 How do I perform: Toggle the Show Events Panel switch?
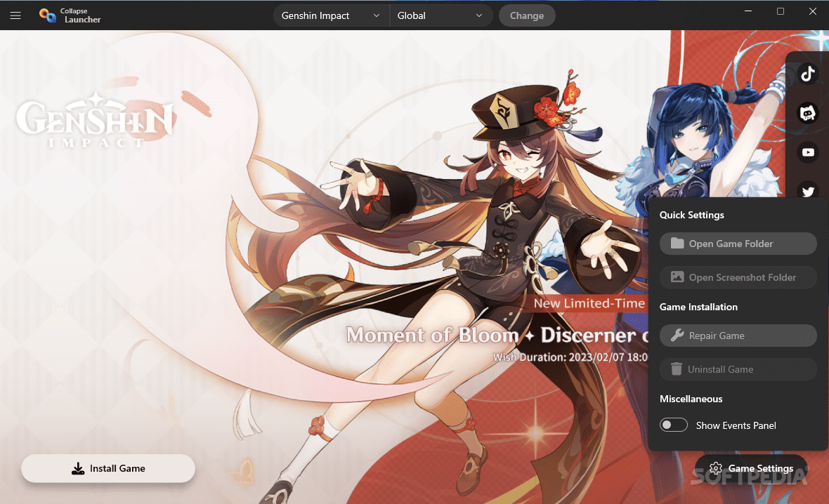[674, 425]
